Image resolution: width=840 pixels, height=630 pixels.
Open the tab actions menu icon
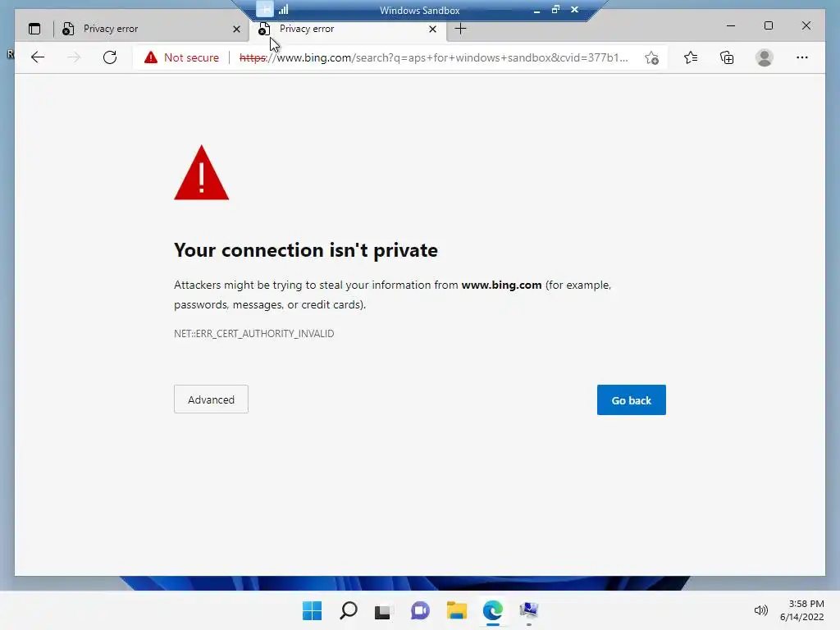pyautogui.click(x=34, y=29)
